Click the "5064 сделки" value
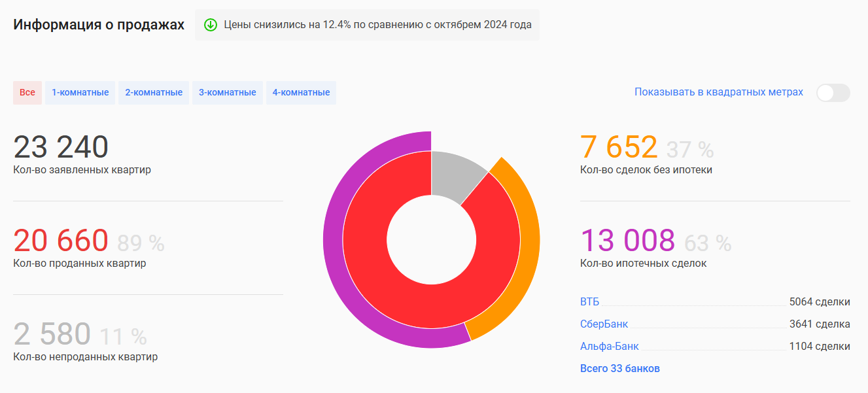The height and width of the screenshot is (393, 868). click(x=820, y=302)
